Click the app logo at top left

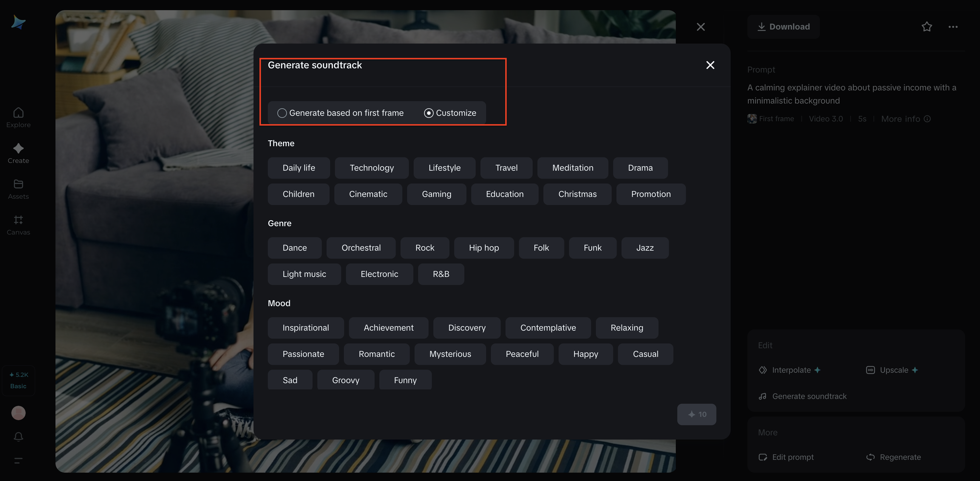tap(18, 22)
